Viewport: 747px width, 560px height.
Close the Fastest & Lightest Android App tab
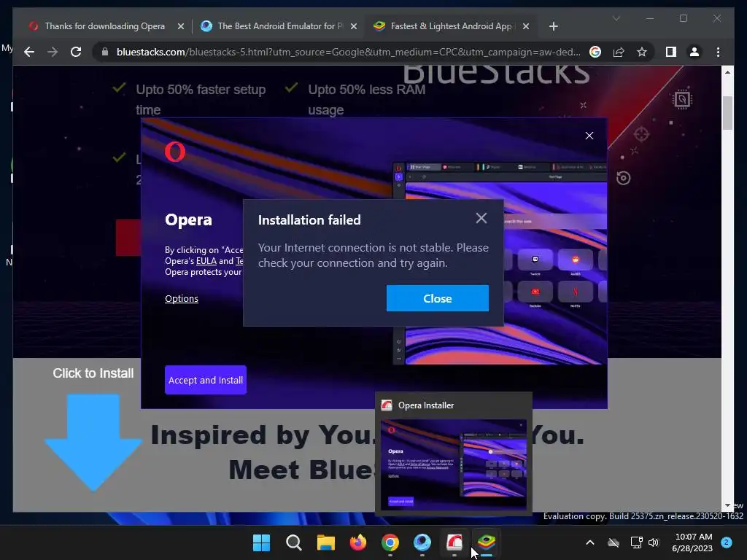[526, 26]
